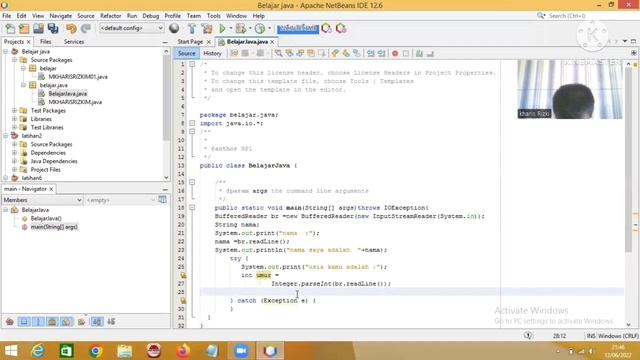Switch to the Files tab
The image size is (640, 360).
click(46, 42)
